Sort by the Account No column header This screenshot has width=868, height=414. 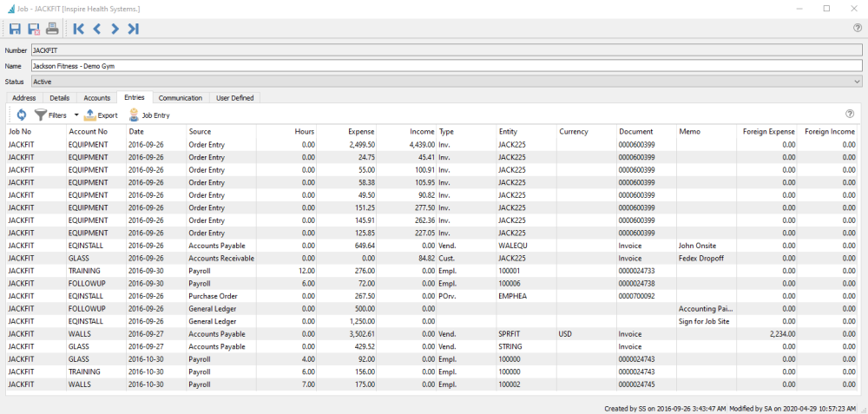click(x=96, y=132)
